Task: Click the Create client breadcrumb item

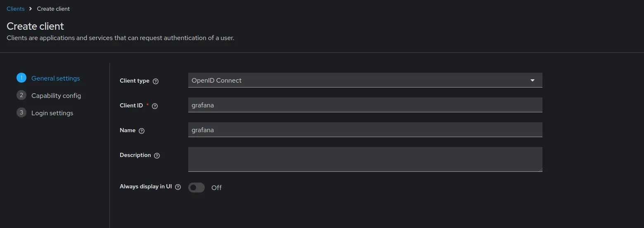Action: (x=53, y=9)
